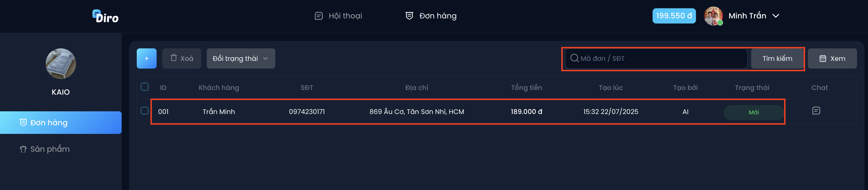Focus the Mã đơn / SĐT search field
The height and width of the screenshot is (190, 868).
click(656, 58)
